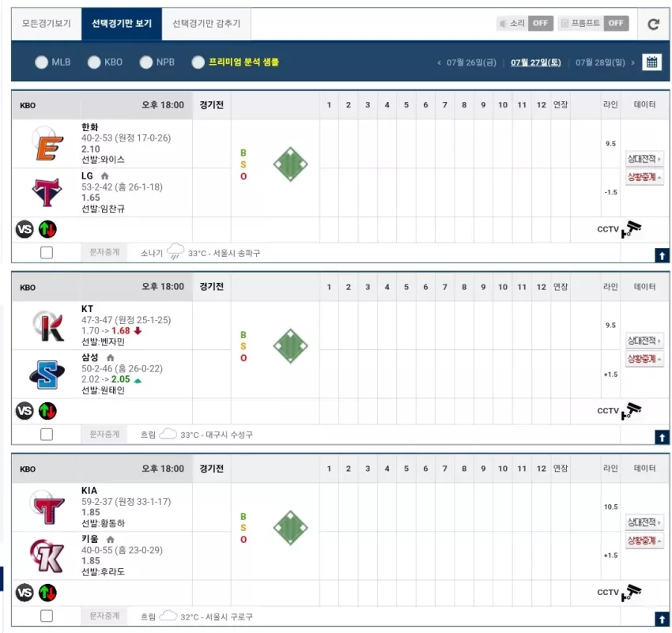Go to previous date with left chevron
Image resolution: width=672 pixels, height=633 pixels.
439,62
